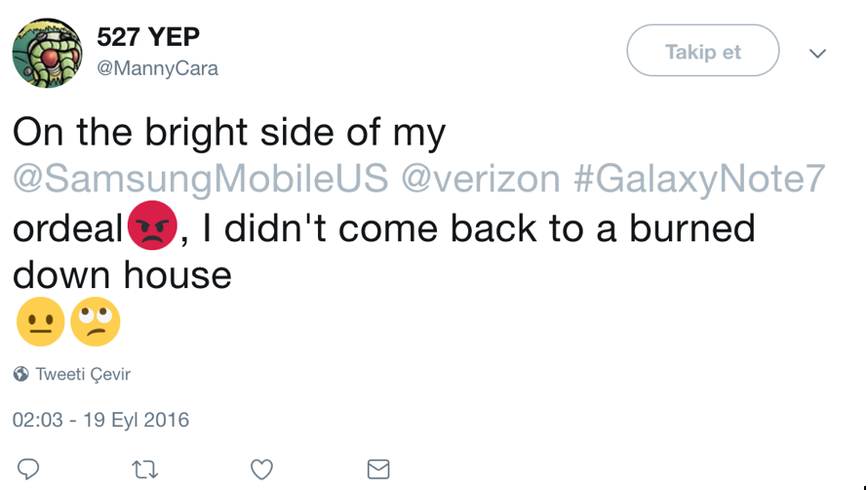This screenshot has height=490, width=868.
Task: Select the #GalaxyNote7 hashtag
Action: [699, 179]
